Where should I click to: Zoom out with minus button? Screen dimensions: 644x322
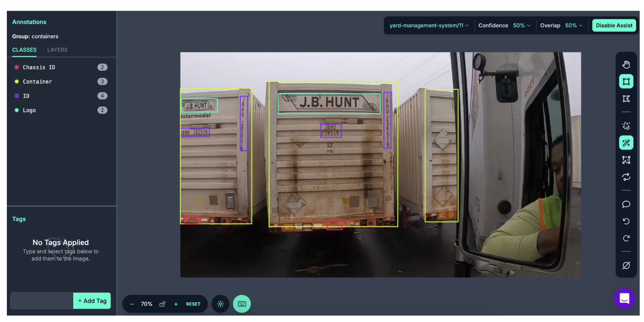pyautogui.click(x=132, y=304)
